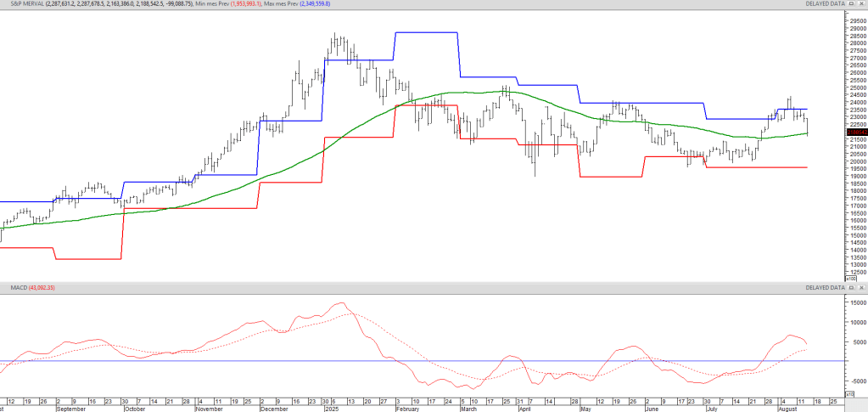
Task: Click the highlighted current price tag on axis
Action: [x=856, y=132]
